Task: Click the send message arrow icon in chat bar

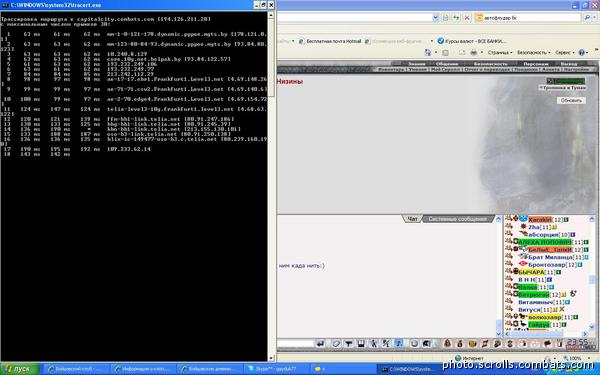Action: (320, 344)
